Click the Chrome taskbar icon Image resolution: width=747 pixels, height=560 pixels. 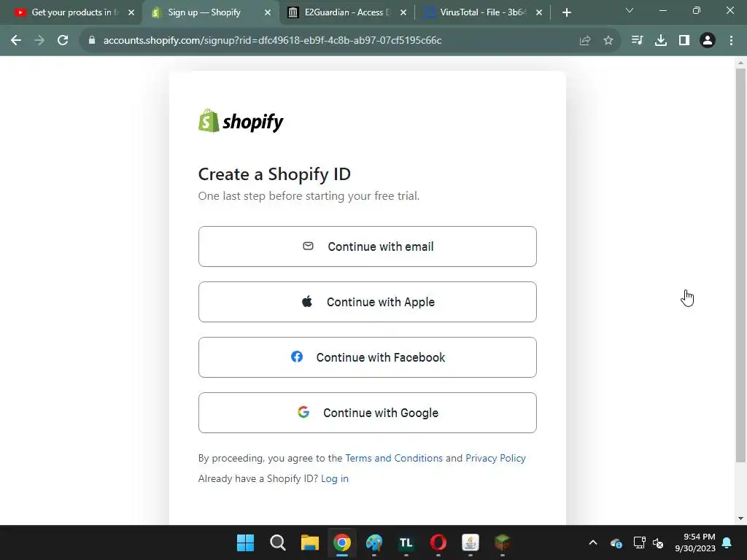pos(342,542)
